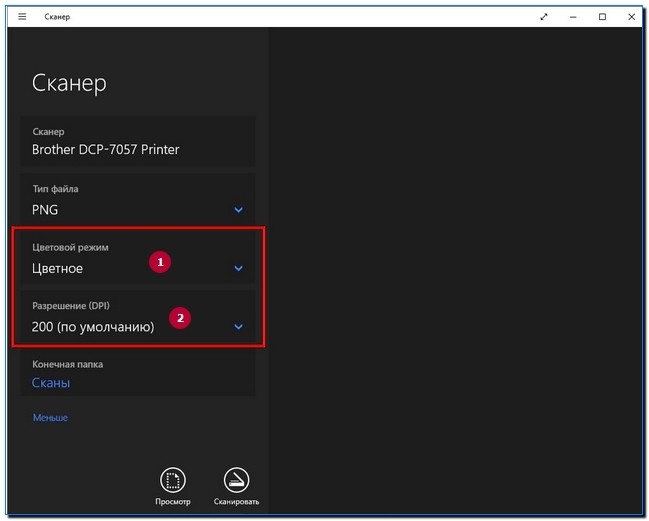Select the Brother DCP-7057 Printer scanner field
649x521 pixels.
[106, 150]
